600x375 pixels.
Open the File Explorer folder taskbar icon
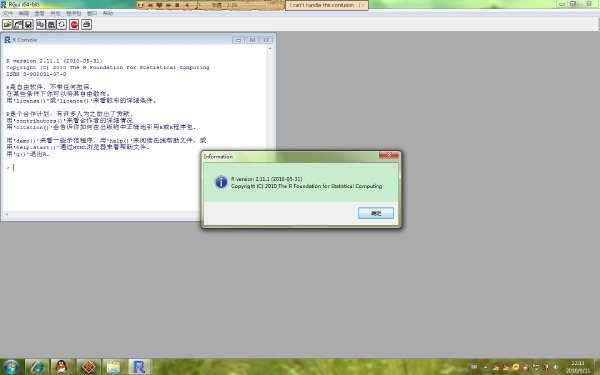coord(113,367)
